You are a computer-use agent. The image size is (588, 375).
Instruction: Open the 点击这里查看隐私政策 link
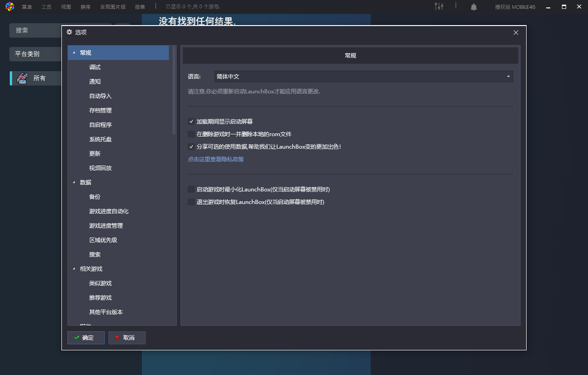tap(216, 159)
